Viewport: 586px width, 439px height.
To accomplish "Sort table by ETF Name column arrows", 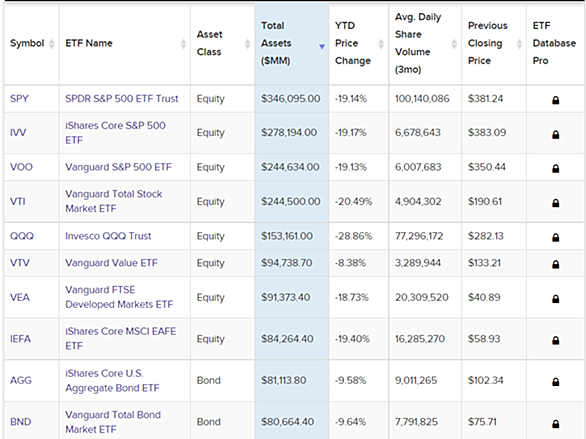I will click(x=183, y=44).
